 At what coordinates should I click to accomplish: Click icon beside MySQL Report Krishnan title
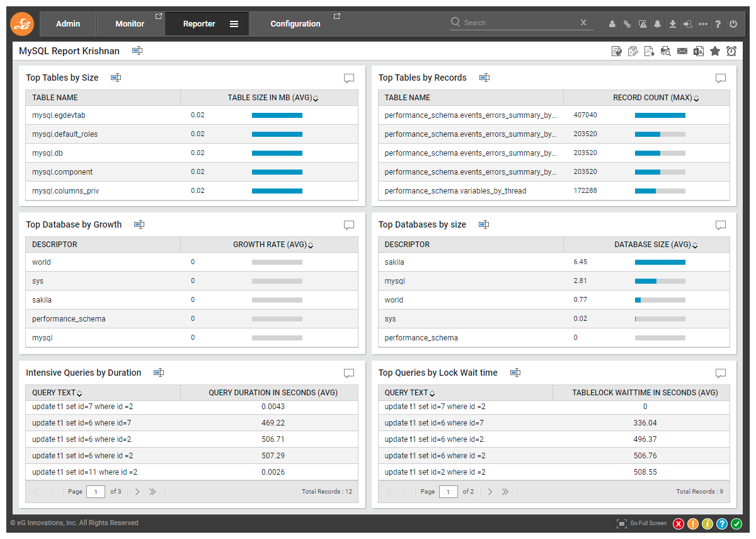coord(137,50)
